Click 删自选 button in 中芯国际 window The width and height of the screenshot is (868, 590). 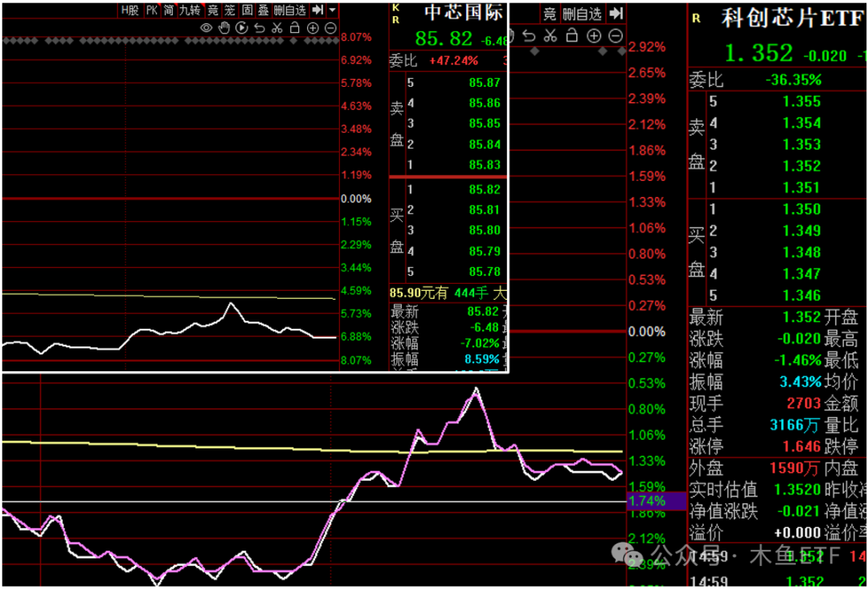(290, 10)
